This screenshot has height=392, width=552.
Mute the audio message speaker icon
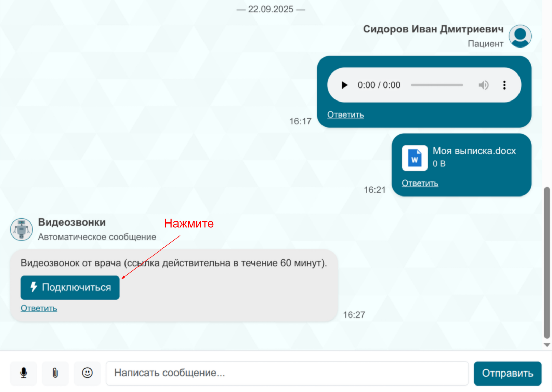tap(483, 85)
